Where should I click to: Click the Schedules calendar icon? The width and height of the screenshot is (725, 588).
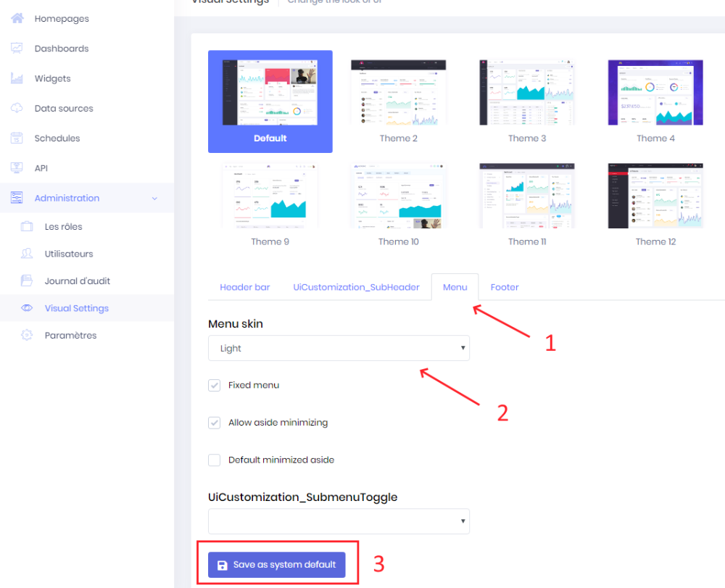coord(17,138)
